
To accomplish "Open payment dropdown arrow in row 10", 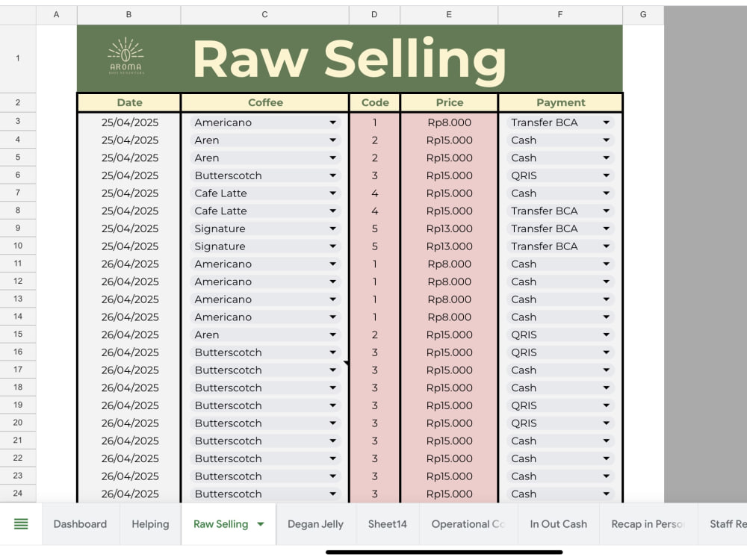I will point(606,246).
